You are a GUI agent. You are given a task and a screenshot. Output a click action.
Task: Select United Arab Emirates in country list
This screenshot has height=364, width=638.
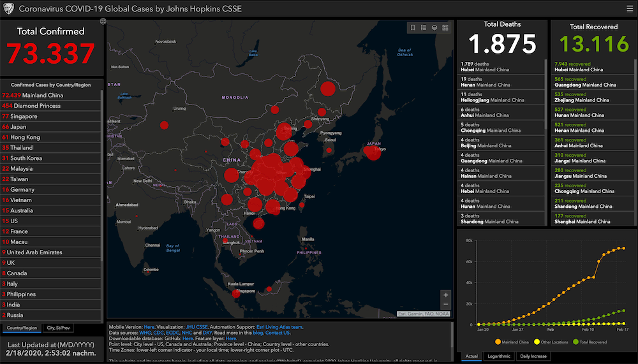[x=50, y=252]
